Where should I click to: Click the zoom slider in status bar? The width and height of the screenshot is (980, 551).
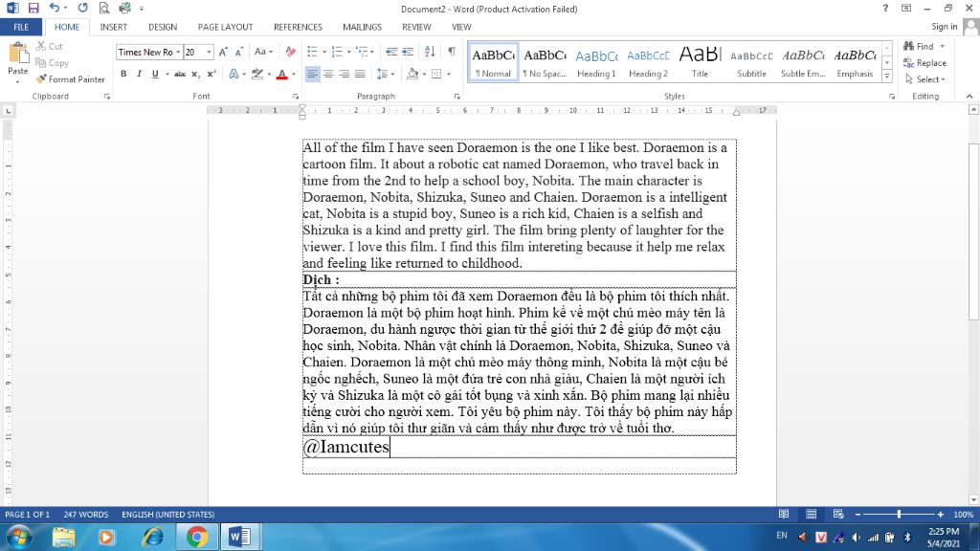click(x=898, y=515)
